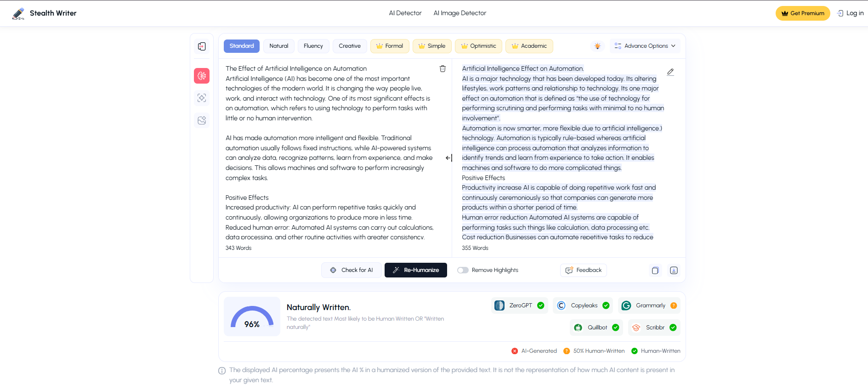Screen dimensions: 868x390
Task: Toggle the light theme sun icon
Action: point(597,46)
